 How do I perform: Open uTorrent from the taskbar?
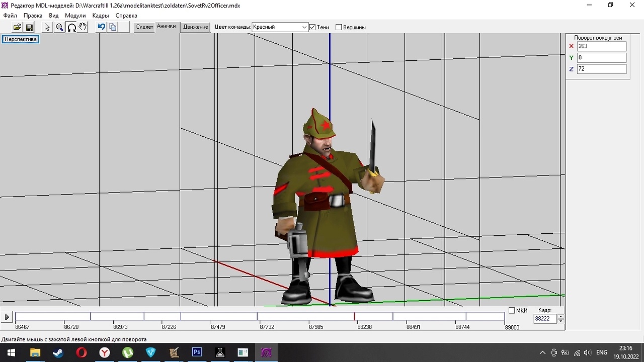tap(128, 352)
